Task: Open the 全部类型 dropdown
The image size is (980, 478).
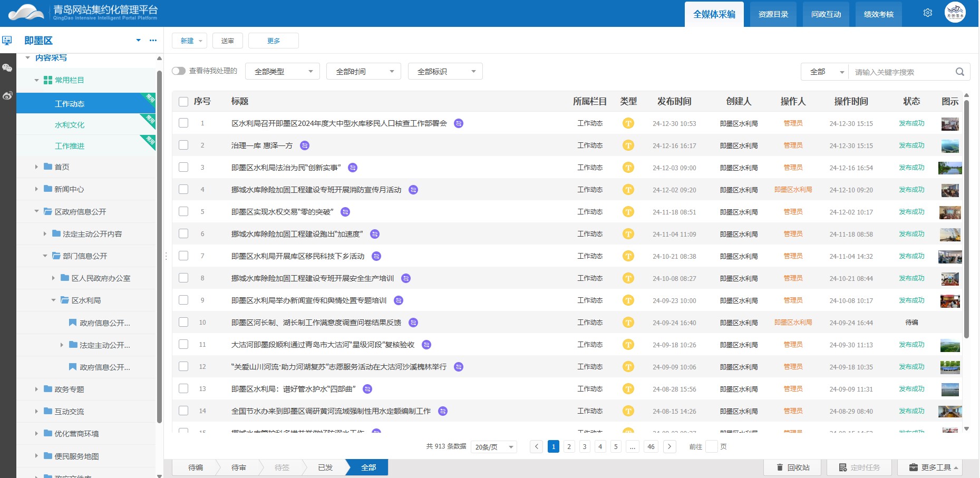Action: 283,71
